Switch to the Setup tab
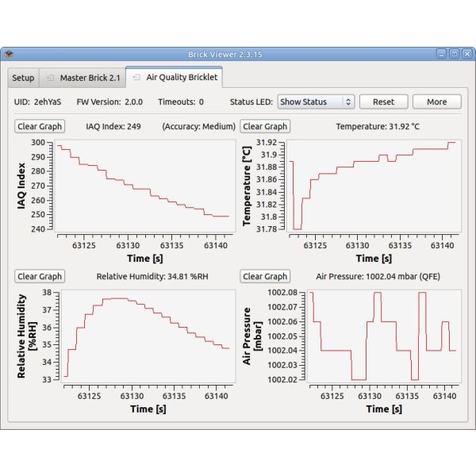 pyautogui.click(x=23, y=78)
